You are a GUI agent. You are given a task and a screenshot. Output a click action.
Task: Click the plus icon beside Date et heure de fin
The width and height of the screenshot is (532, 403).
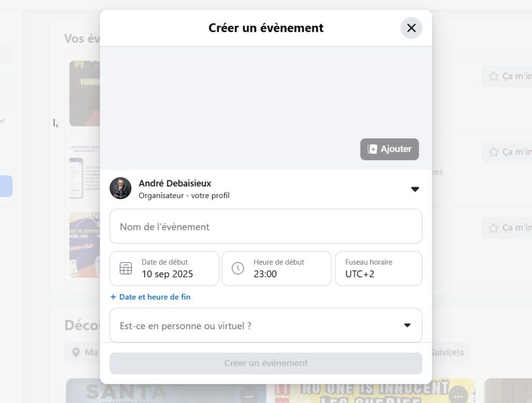(113, 297)
